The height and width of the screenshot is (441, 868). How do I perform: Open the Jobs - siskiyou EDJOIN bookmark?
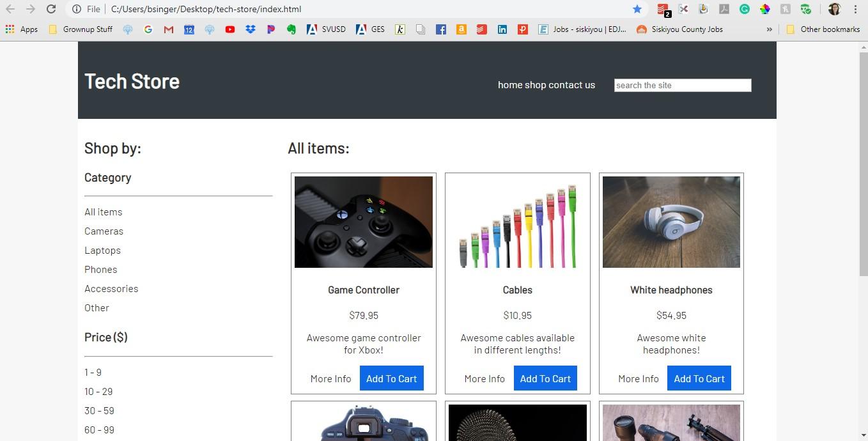pos(582,29)
